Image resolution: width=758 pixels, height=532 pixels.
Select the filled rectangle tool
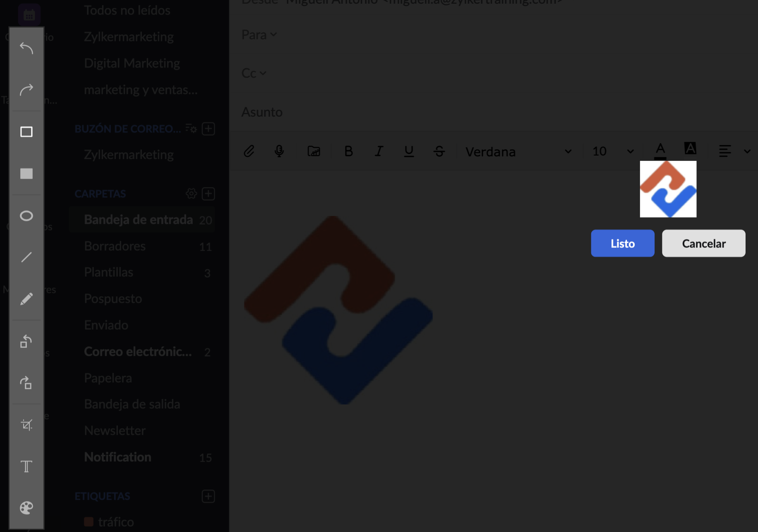[x=26, y=174]
